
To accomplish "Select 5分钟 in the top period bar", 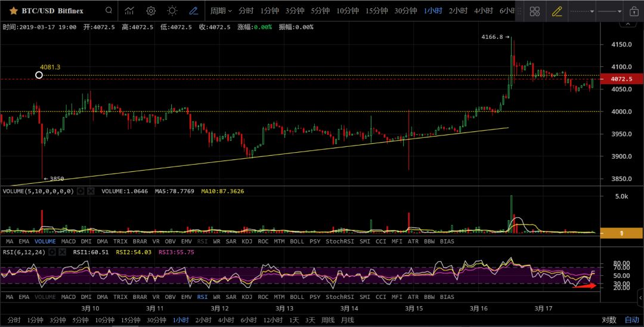I will (x=320, y=11).
